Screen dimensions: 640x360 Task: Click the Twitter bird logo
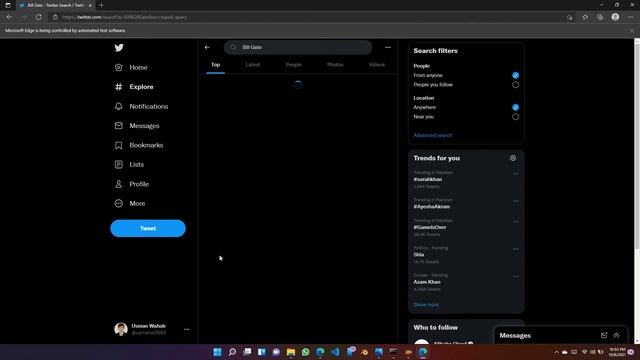pos(119,48)
